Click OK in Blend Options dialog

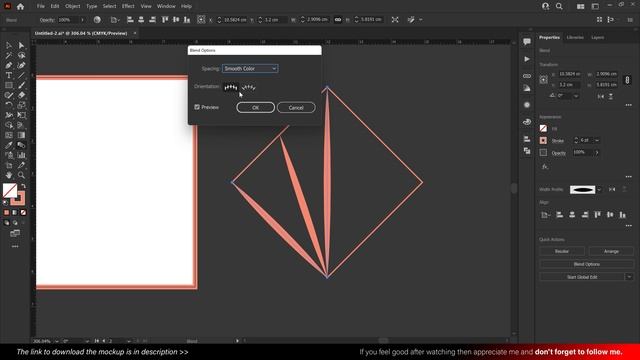pos(256,107)
